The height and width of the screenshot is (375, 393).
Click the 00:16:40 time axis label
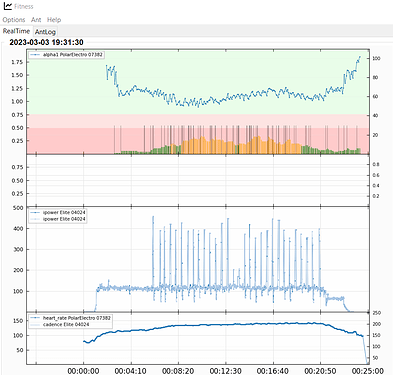pos(273,371)
